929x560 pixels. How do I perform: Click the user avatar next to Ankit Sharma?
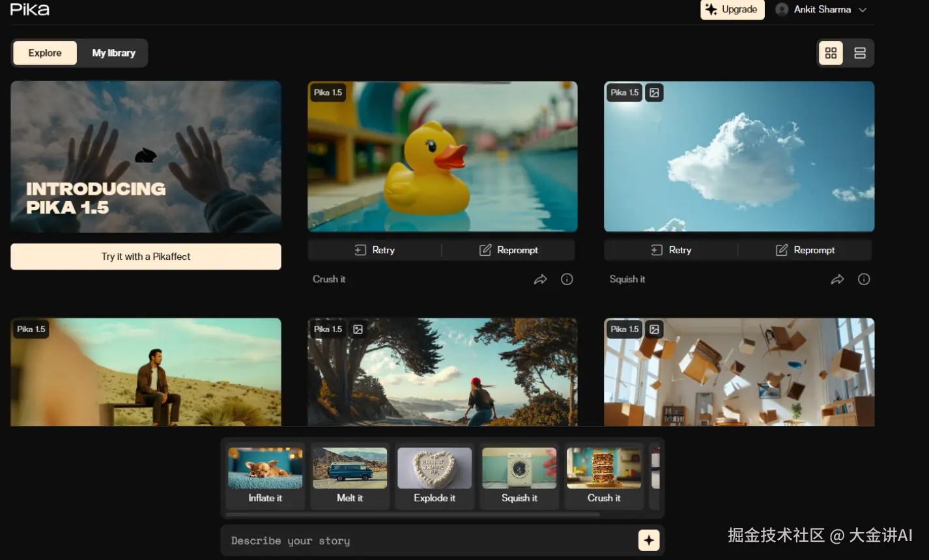(x=782, y=9)
